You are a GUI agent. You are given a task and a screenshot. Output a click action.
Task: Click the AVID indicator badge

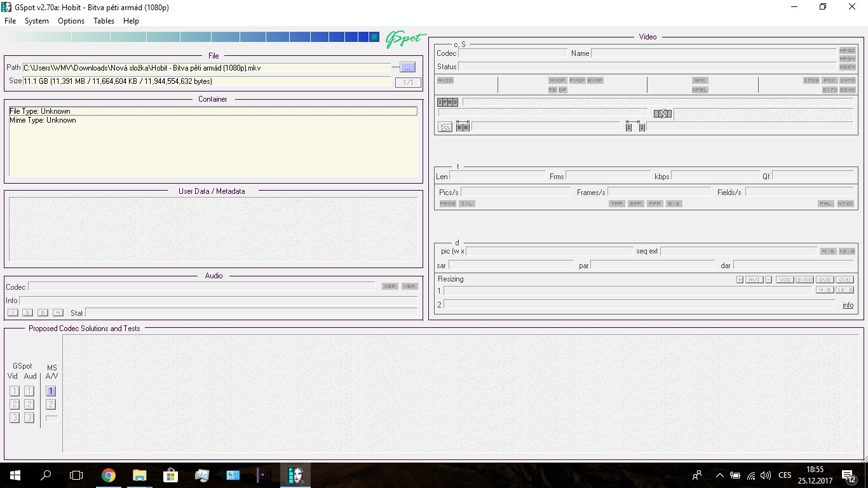445,81
